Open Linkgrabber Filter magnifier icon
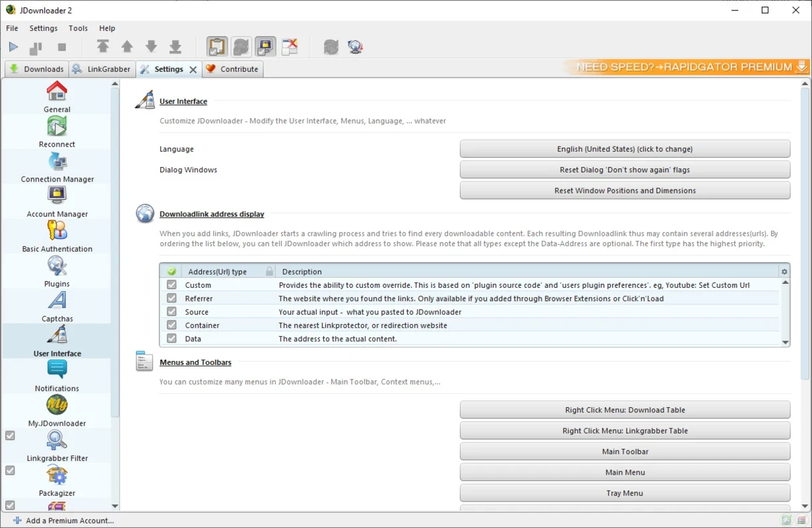 pyautogui.click(x=57, y=440)
